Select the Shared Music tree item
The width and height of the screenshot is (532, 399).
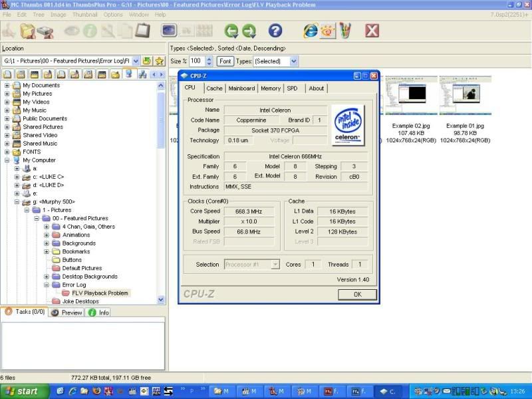pyautogui.click(x=40, y=144)
